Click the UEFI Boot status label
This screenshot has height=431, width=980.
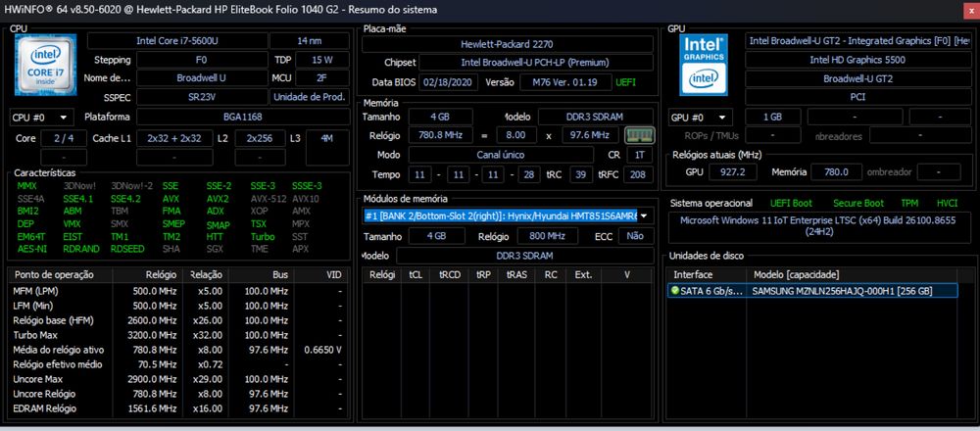coord(791,204)
